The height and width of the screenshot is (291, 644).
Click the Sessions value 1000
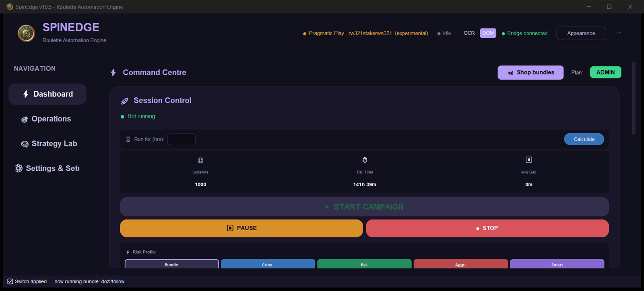pyautogui.click(x=200, y=185)
